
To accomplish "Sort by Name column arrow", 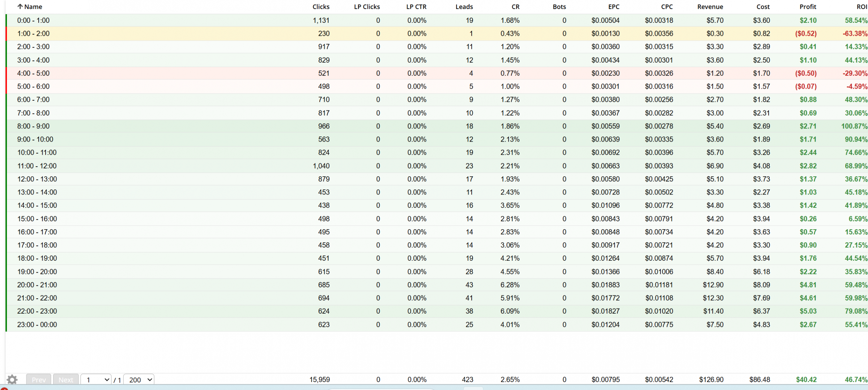I will tap(20, 7).
